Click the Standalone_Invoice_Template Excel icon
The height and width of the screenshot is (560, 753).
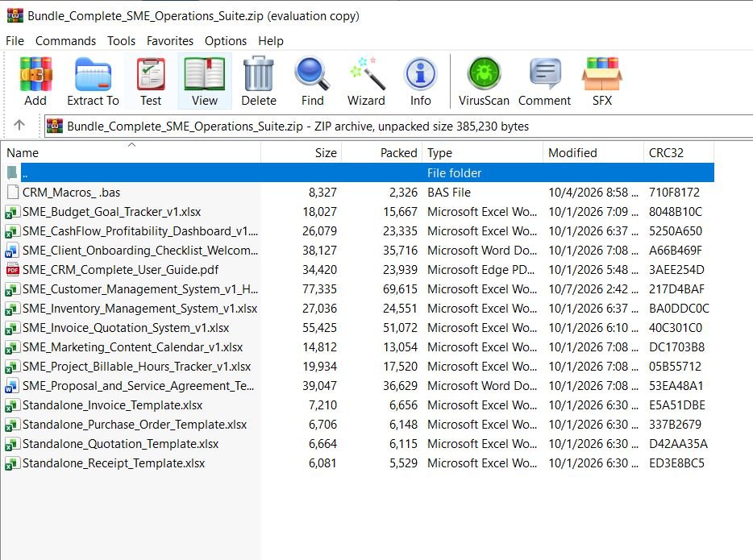(x=12, y=405)
